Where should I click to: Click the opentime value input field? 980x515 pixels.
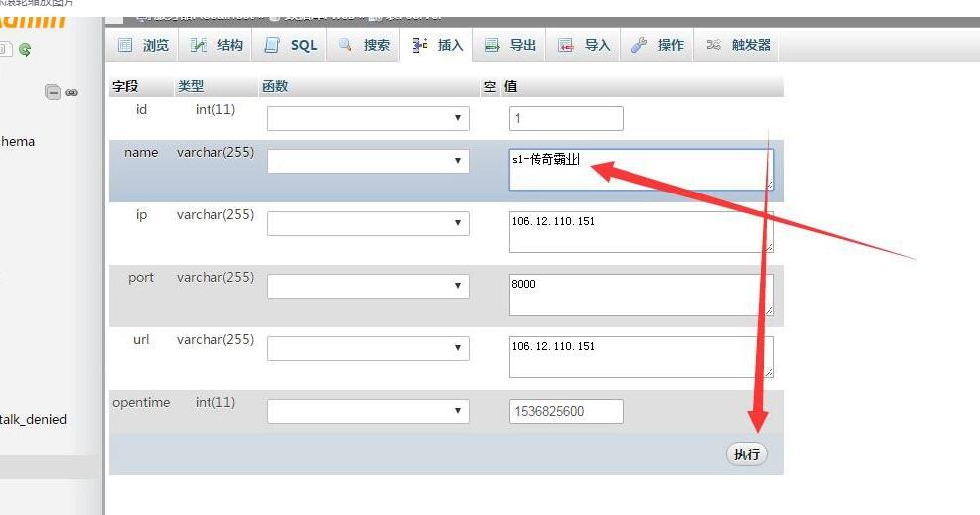566,411
